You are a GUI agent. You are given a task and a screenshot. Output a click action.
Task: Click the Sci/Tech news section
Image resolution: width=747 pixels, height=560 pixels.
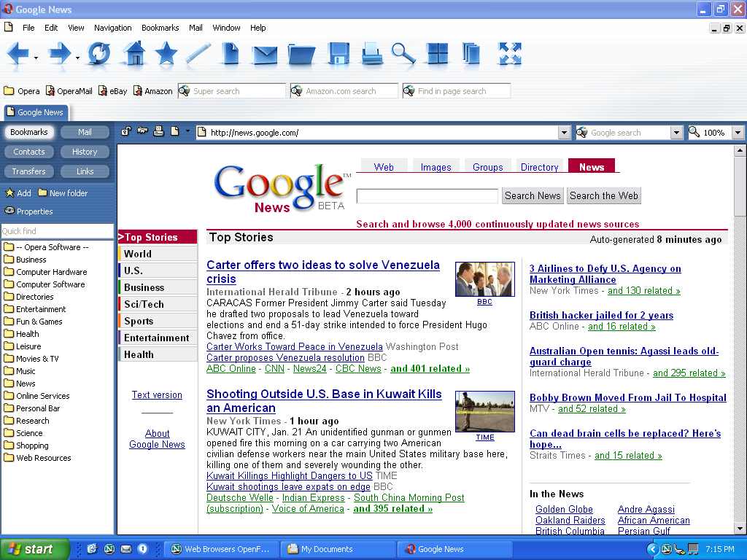144,304
